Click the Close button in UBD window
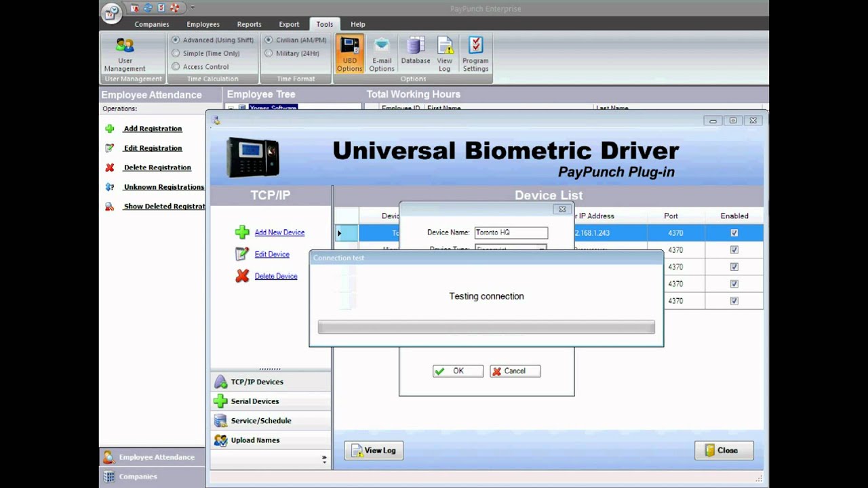This screenshot has width=868, height=488. tap(724, 450)
